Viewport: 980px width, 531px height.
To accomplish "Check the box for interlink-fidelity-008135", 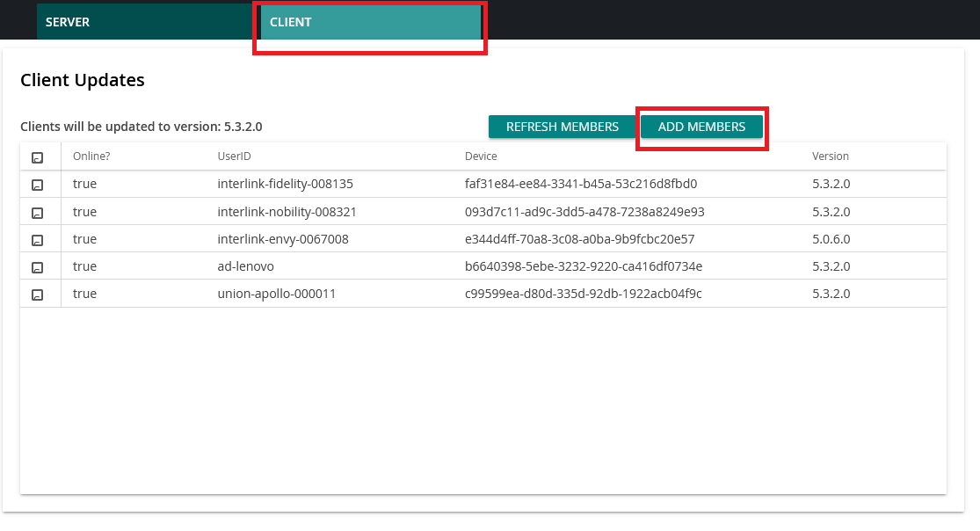I will click(38, 185).
